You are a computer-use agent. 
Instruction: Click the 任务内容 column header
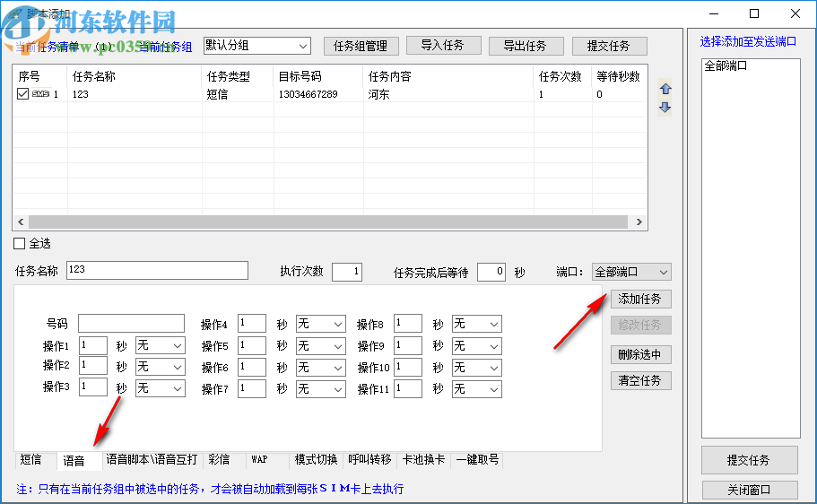pos(448,76)
